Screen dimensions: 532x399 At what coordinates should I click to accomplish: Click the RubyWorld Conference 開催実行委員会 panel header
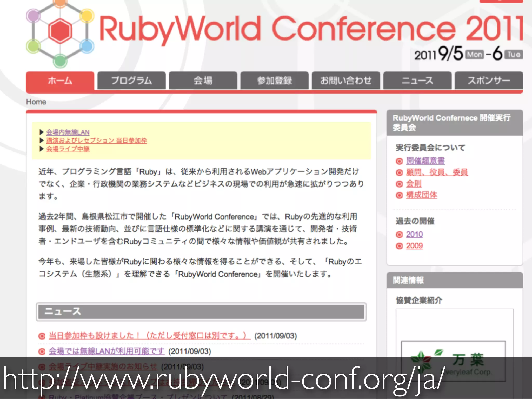455,123
